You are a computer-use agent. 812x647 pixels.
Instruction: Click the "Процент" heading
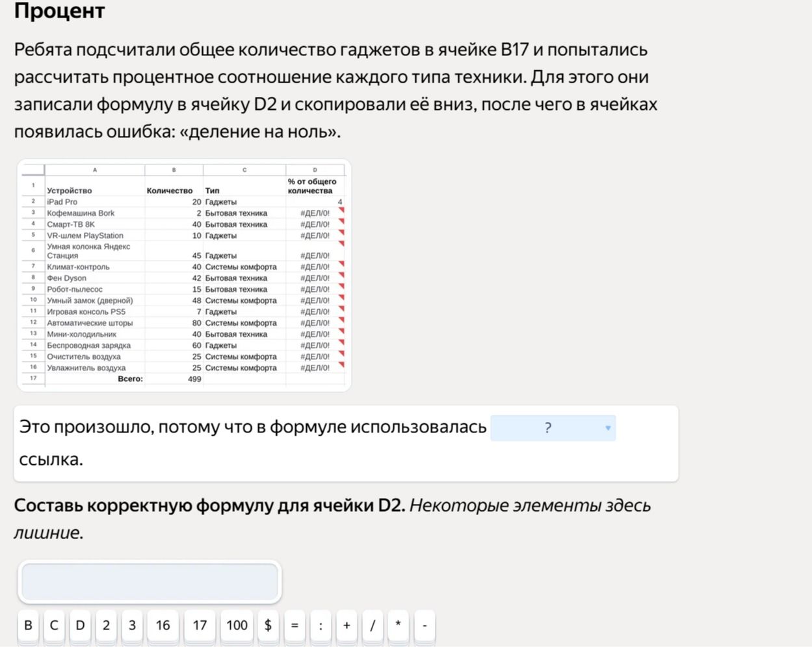(x=59, y=11)
